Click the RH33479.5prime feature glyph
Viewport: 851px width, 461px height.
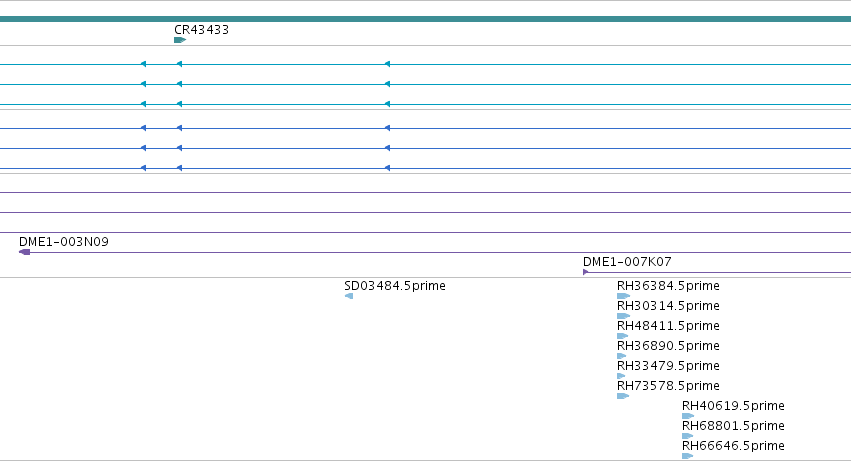pyautogui.click(x=621, y=376)
